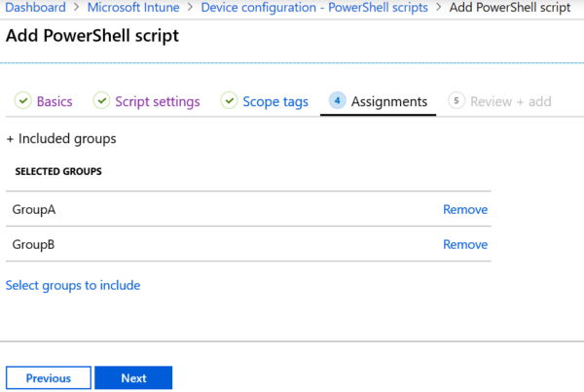Click the green checkmark icon beside Basics
Screen dimensions: 584x392
[22, 101]
